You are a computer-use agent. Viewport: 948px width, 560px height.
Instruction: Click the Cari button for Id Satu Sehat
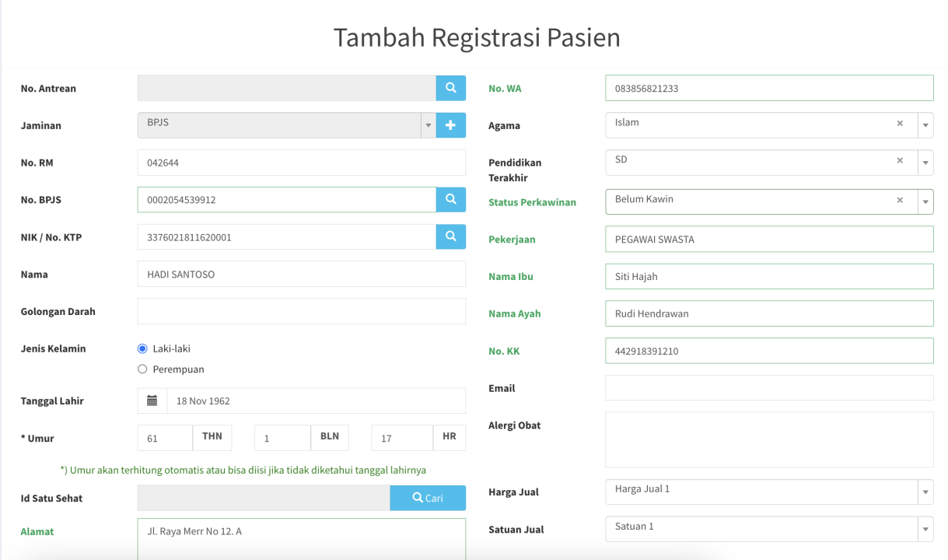click(428, 498)
